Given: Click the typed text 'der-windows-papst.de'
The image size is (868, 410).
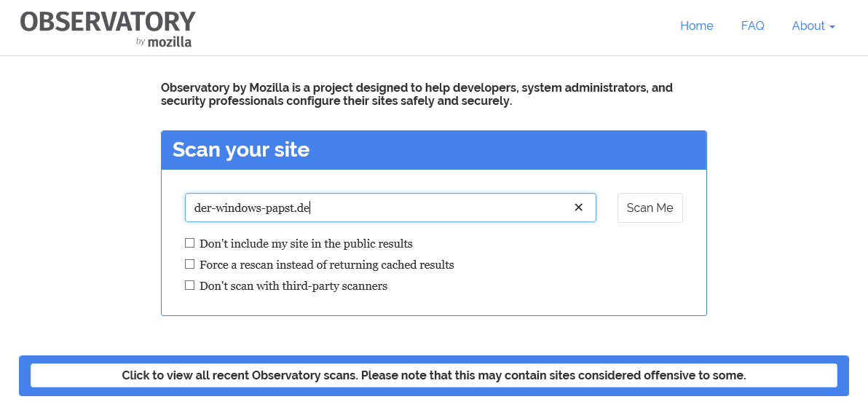Looking at the screenshot, I should 252,208.
